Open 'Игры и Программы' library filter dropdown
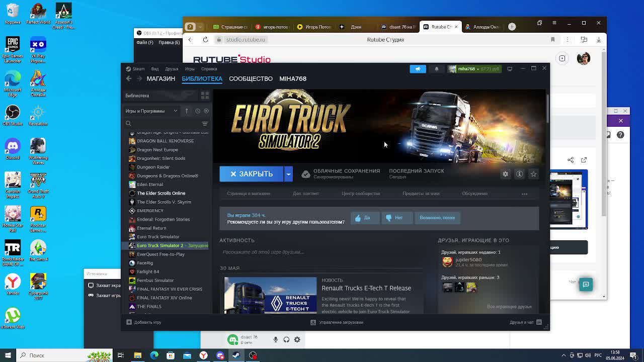The image size is (644, 362). [x=151, y=111]
